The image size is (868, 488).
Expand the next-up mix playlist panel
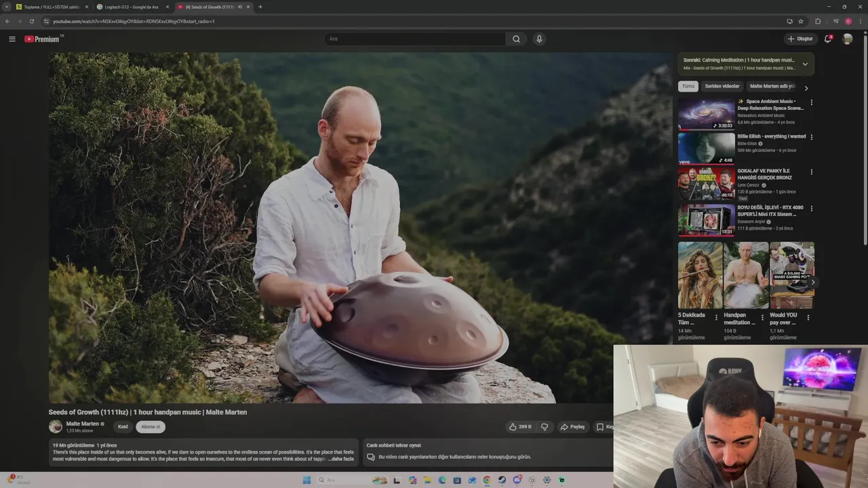coord(805,64)
